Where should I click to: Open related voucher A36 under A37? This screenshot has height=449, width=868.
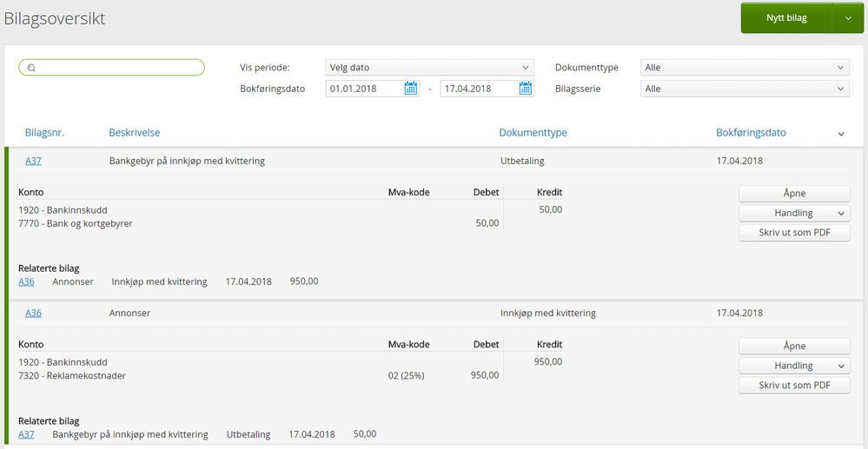(26, 281)
